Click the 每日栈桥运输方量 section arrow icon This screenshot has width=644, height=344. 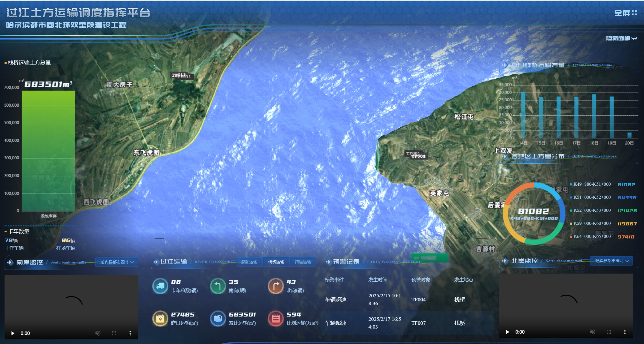505,65
